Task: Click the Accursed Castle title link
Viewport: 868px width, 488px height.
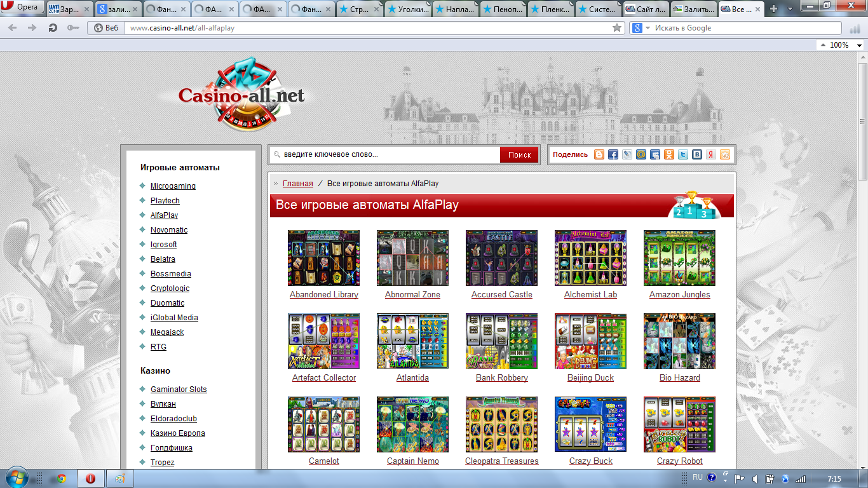Action: pyautogui.click(x=502, y=295)
